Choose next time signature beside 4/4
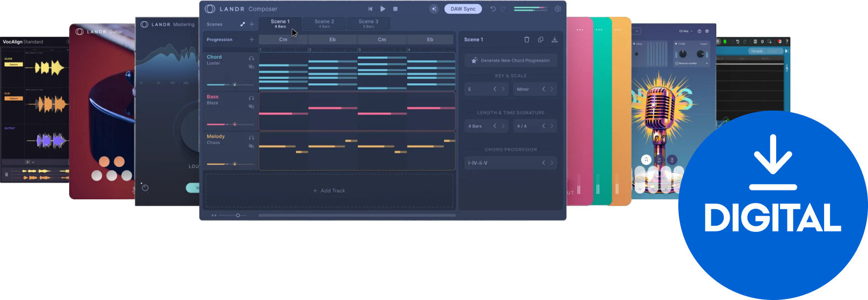 coord(552,126)
